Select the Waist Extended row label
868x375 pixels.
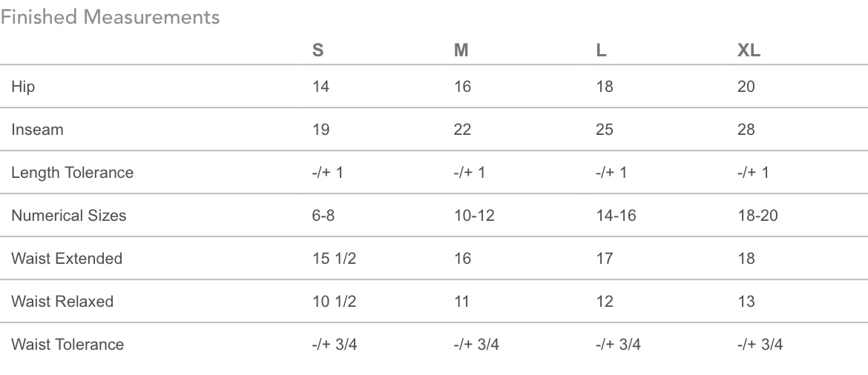point(66,259)
